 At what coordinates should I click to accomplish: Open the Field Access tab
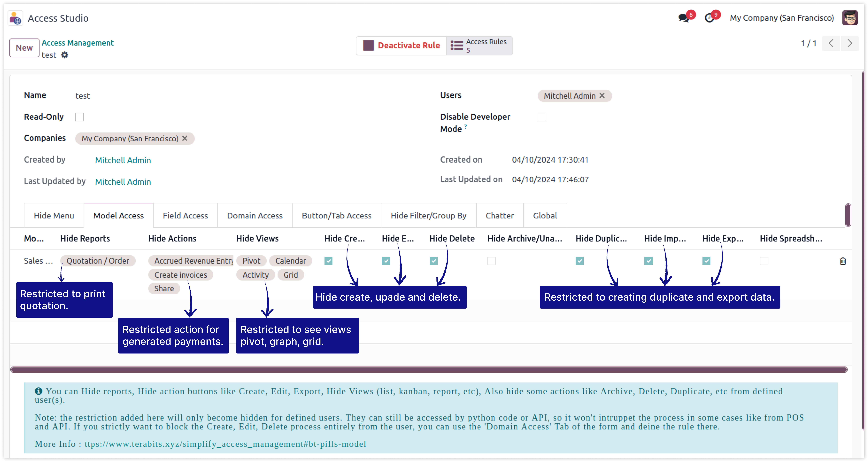click(185, 215)
